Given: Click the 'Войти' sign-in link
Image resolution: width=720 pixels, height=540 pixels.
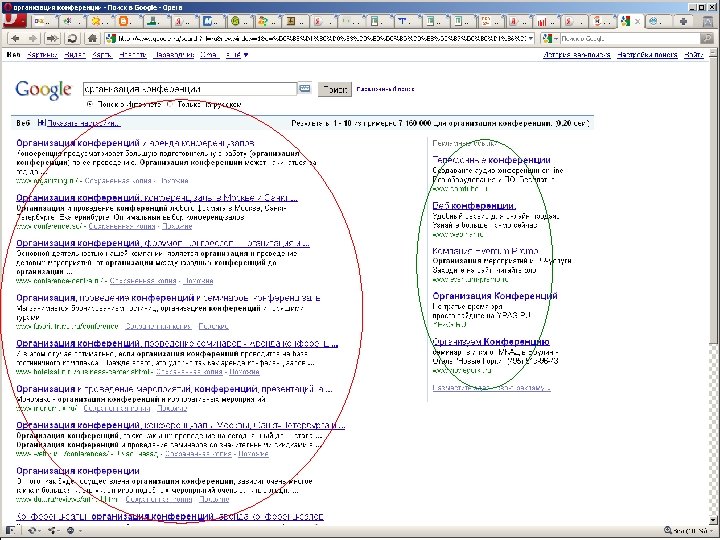Looking at the screenshot, I should 693,55.
